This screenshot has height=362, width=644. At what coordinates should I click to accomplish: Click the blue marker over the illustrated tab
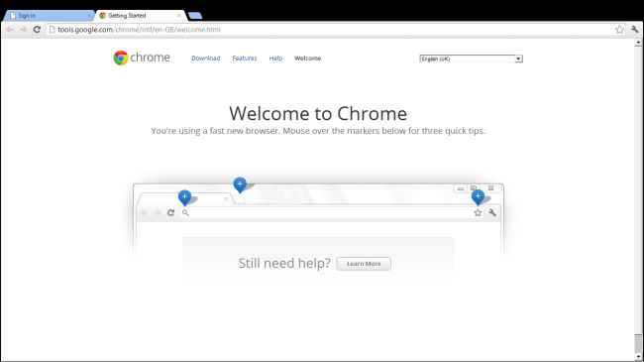click(x=184, y=197)
